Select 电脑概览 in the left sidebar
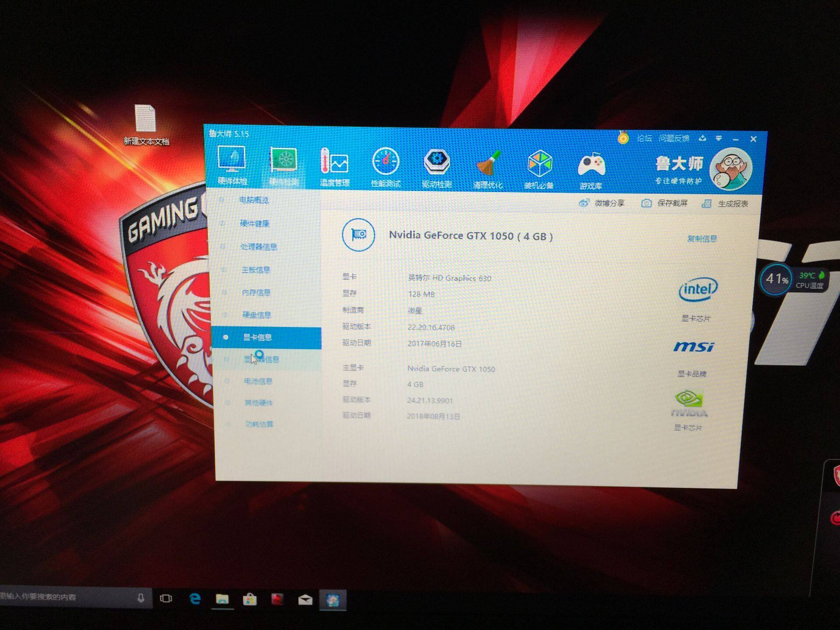 [253, 200]
